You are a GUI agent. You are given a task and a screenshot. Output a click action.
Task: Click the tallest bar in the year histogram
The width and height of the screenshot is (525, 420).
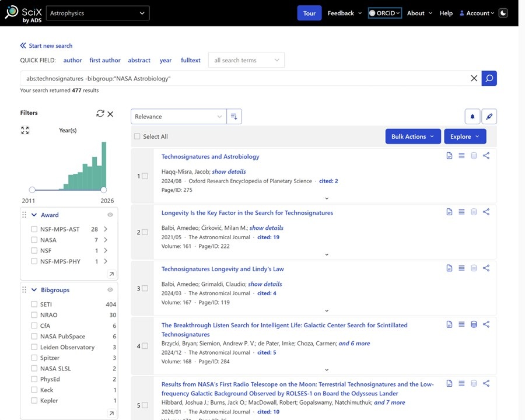point(104,166)
